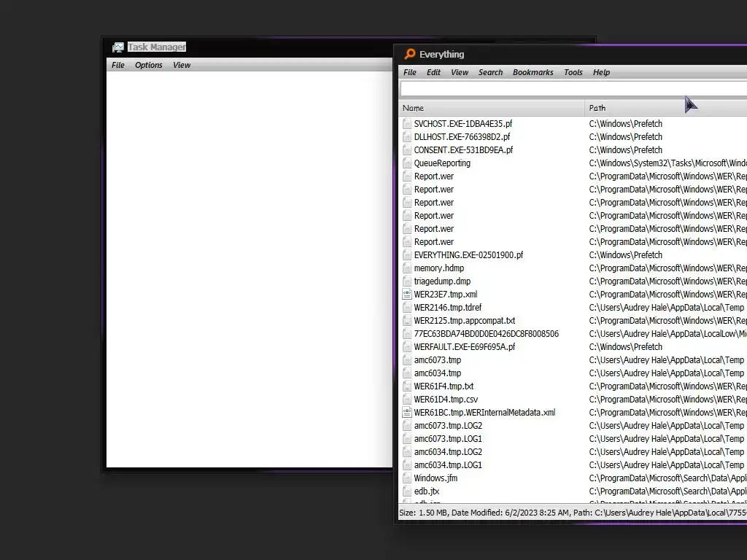
Task: Click file icon of EVERYTHING.EXE-02501900.pf
Action: pos(407,254)
